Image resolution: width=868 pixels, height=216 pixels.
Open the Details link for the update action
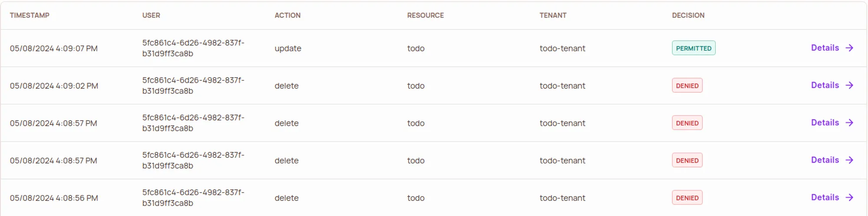(x=825, y=48)
